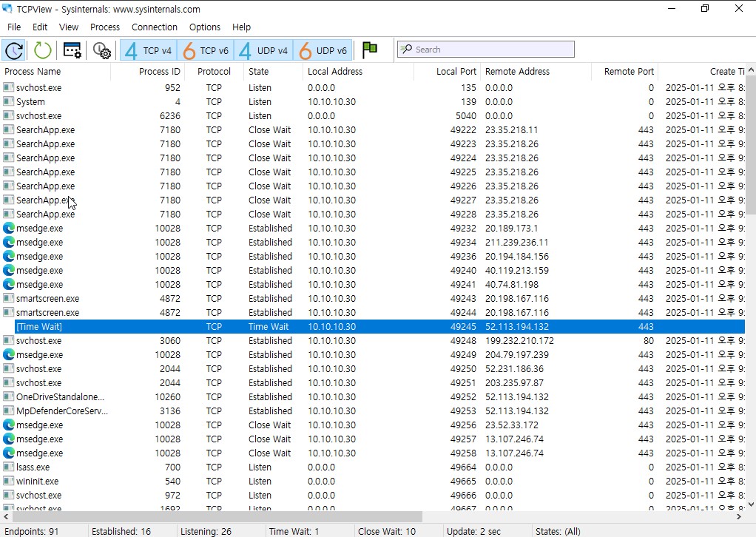Toggle the UDP v6 filter

323,50
